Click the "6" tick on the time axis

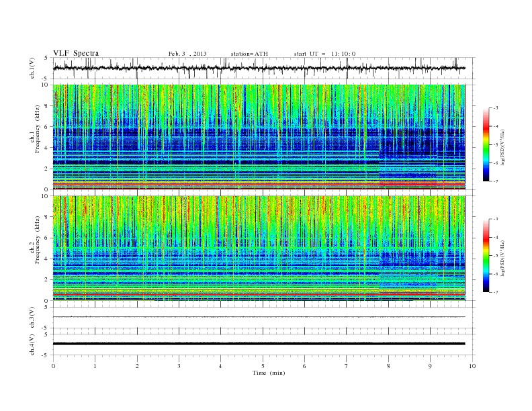[x=304, y=366]
